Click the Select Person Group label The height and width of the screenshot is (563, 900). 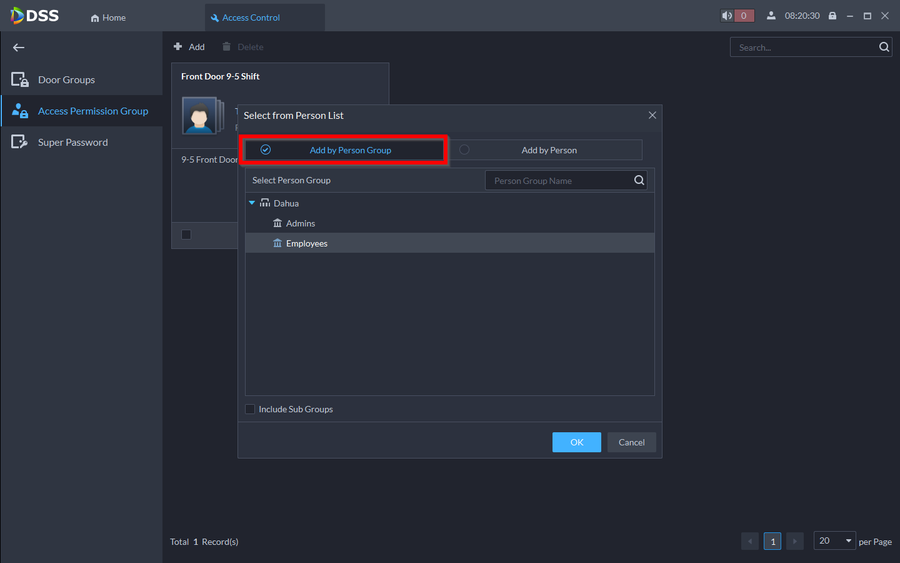click(291, 180)
